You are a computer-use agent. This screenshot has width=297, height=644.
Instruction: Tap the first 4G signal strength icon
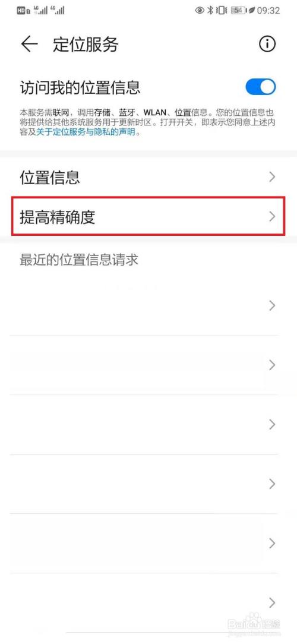(x=40, y=10)
